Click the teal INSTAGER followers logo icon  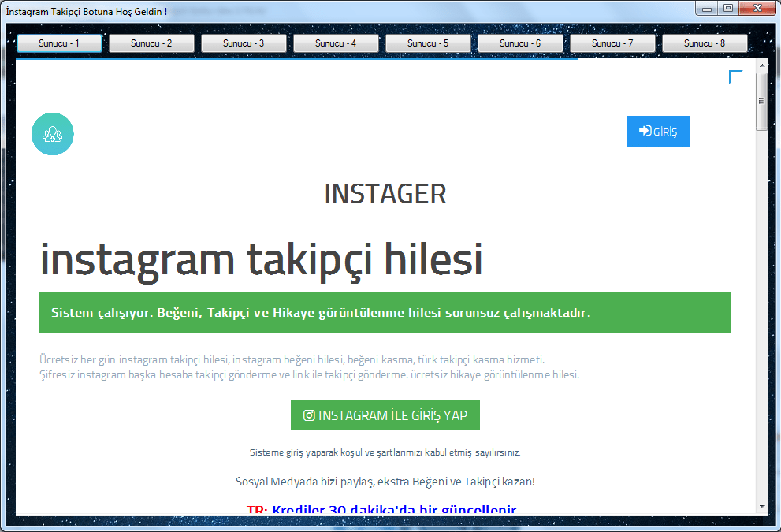click(x=52, y=134)
